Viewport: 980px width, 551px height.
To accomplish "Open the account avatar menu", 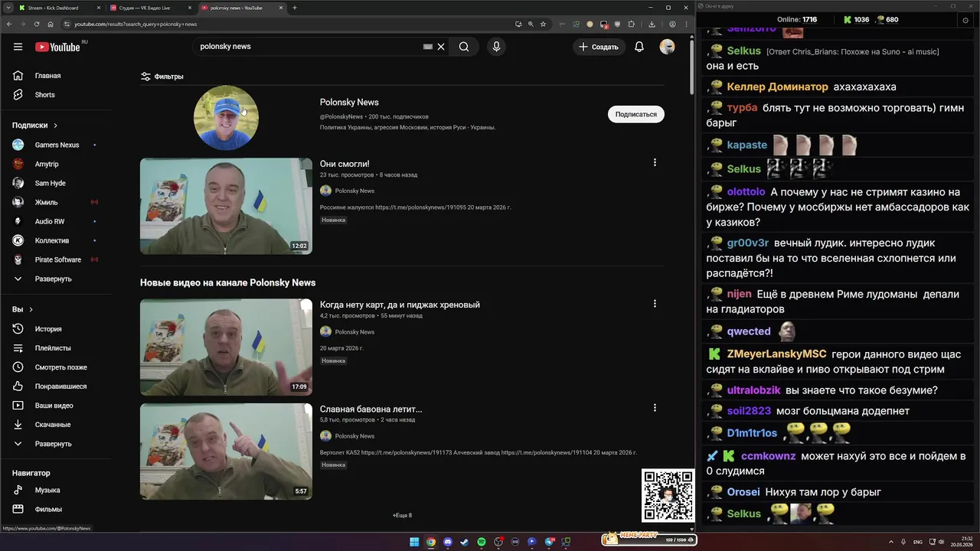I will [x=667, y=47].
